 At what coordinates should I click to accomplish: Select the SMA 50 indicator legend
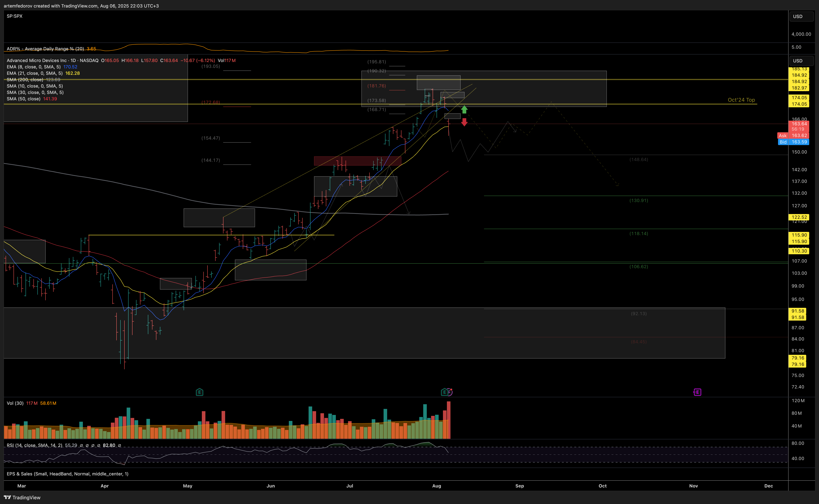(x=32, y=99)
